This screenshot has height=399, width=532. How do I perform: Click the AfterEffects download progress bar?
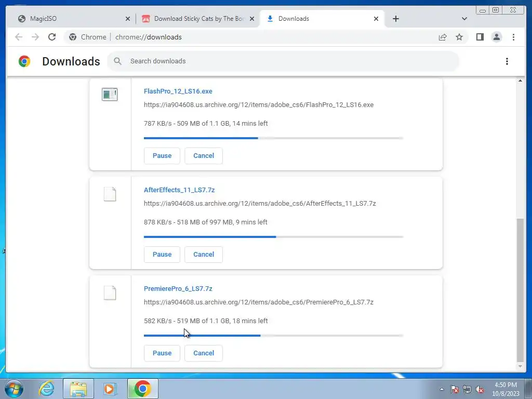pos(273,237)
